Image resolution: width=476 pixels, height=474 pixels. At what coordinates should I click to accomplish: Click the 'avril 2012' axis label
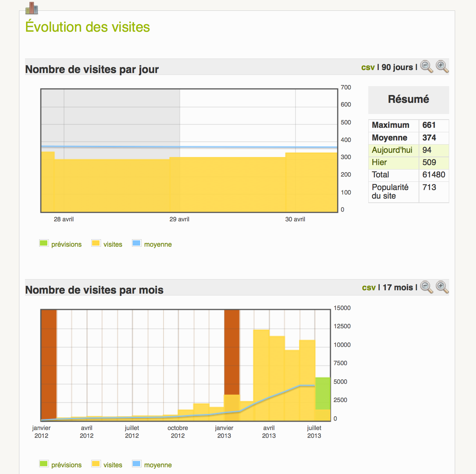pyautogui.click(x=86, y=432)
